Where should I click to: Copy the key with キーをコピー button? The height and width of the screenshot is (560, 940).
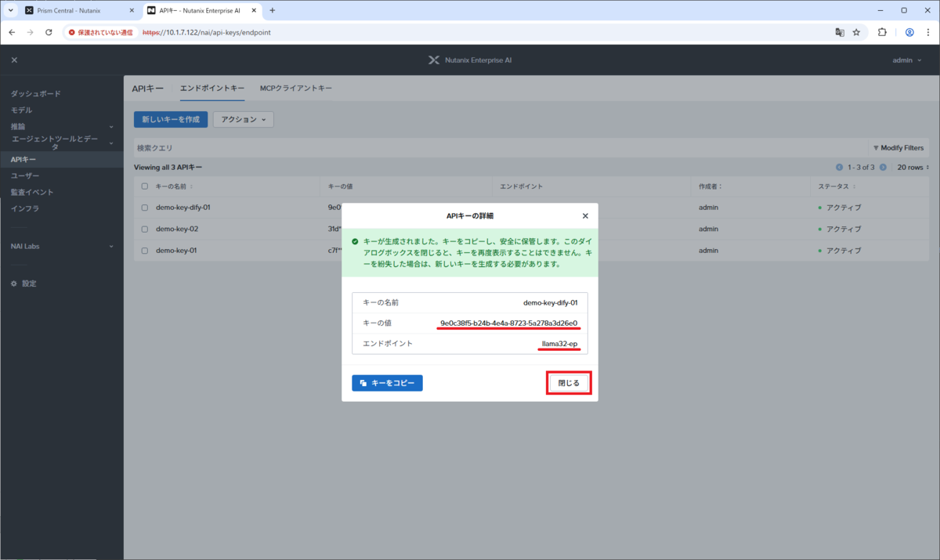click(387, 383)
